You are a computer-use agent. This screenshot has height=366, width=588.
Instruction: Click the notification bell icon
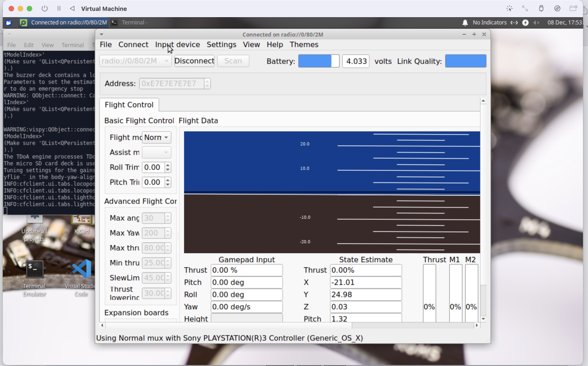point(465,22)
